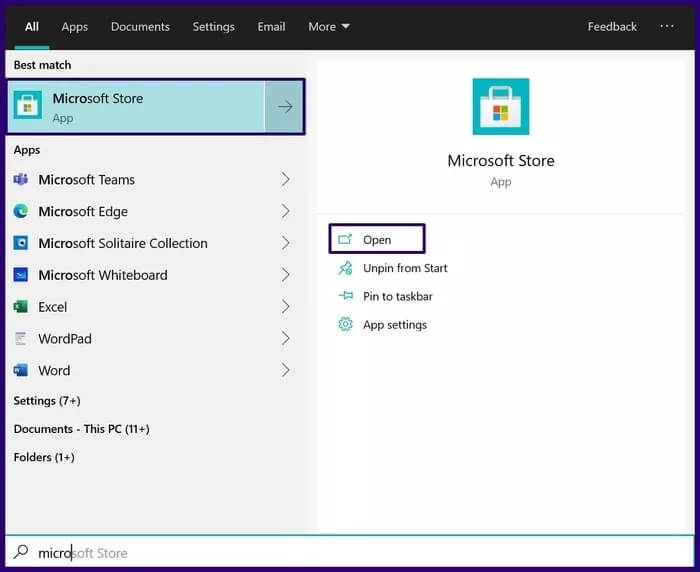Viewport: 700px width, 572px height.
Task: Select Pin to taskbar
Action: [398, 296]
